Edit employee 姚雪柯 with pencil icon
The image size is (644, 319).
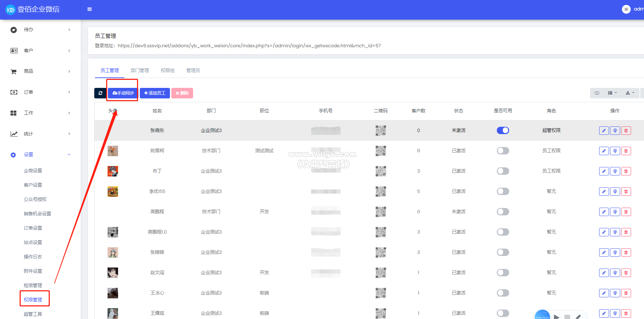point(604,151)
